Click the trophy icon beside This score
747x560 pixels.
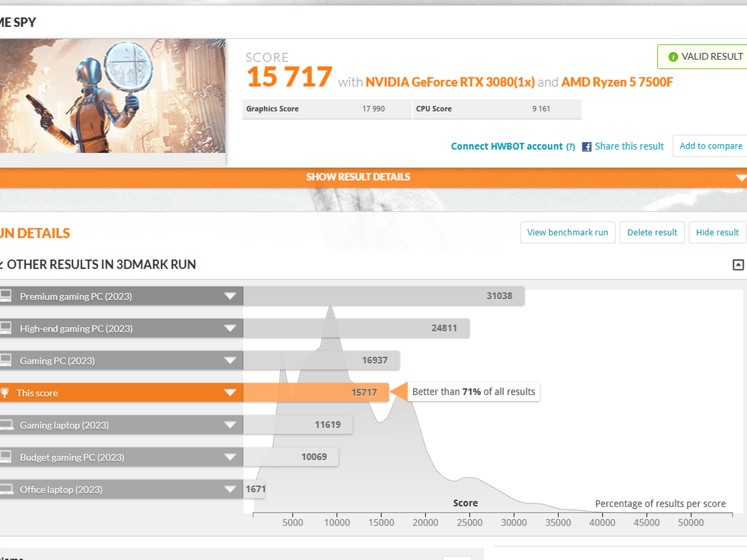coord(4,393)
